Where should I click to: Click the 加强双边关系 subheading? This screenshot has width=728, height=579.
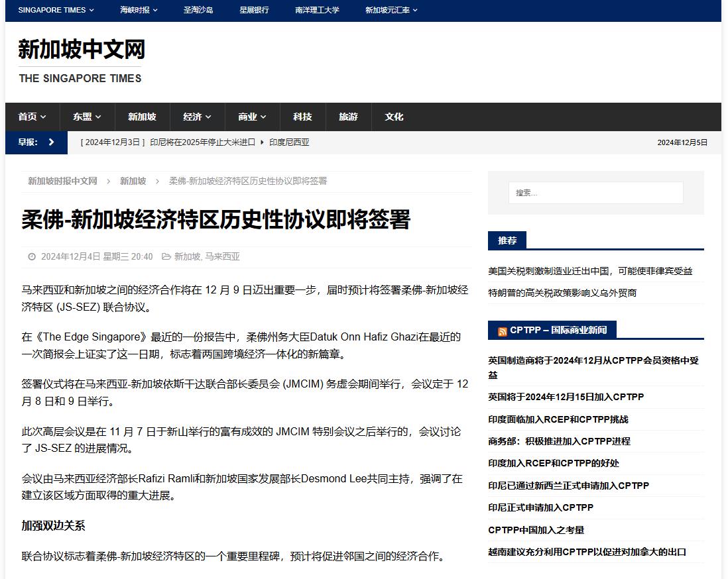53,525
